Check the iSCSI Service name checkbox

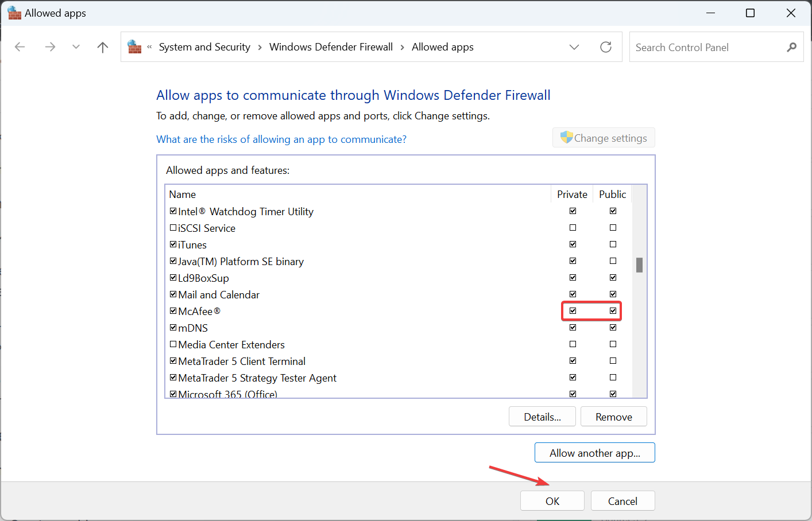[173, 228]
